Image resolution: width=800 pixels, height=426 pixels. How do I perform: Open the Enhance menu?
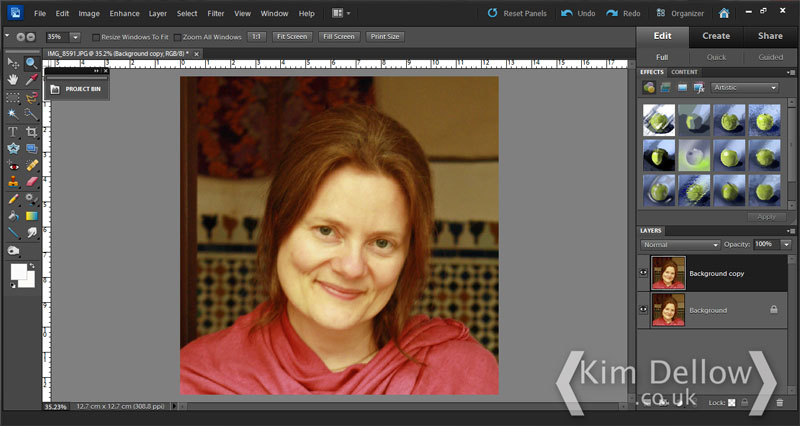(124, 13)
